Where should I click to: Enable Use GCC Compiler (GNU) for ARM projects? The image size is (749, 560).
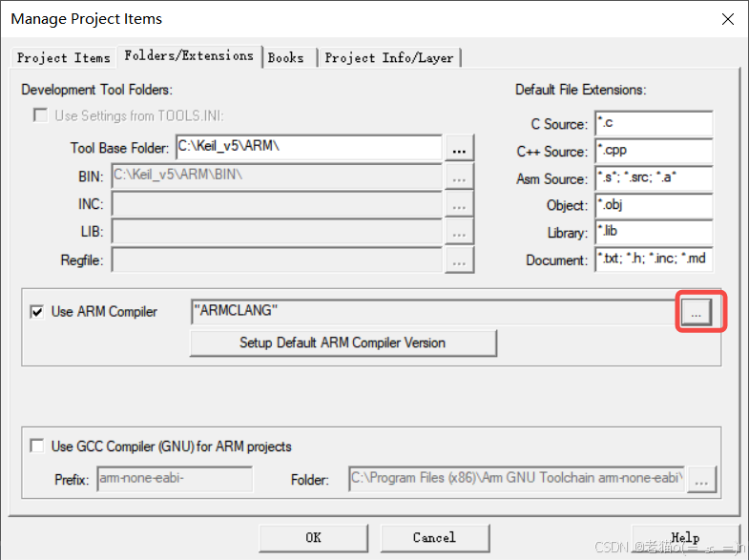point(37,446)
